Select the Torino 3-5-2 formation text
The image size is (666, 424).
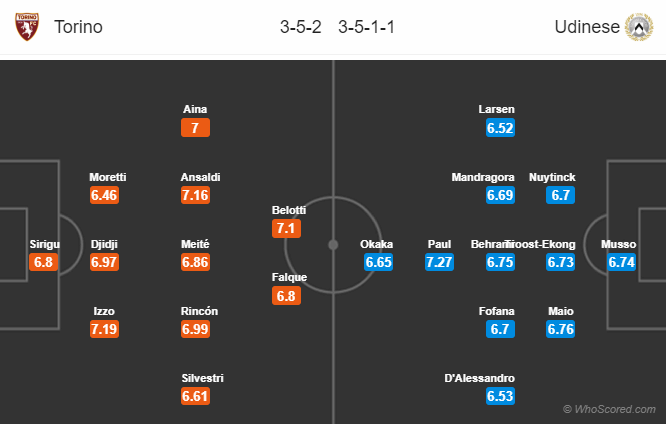(x=301, y=27)
